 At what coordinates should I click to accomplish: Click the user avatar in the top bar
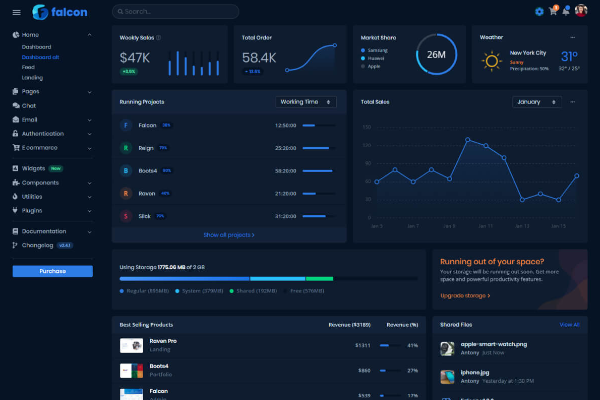[x=580, y=12]
